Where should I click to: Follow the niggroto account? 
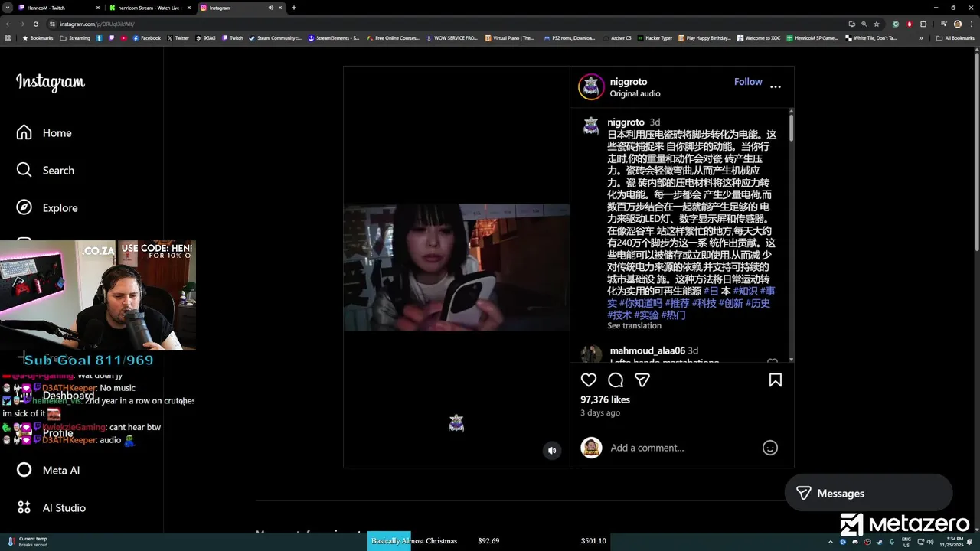tap(748, 81)
